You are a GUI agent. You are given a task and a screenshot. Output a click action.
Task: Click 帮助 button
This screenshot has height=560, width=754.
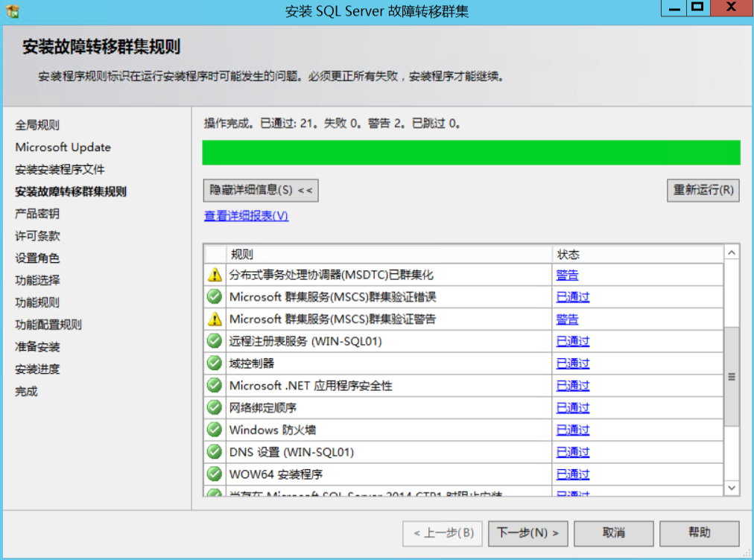[x=699, y=533]
